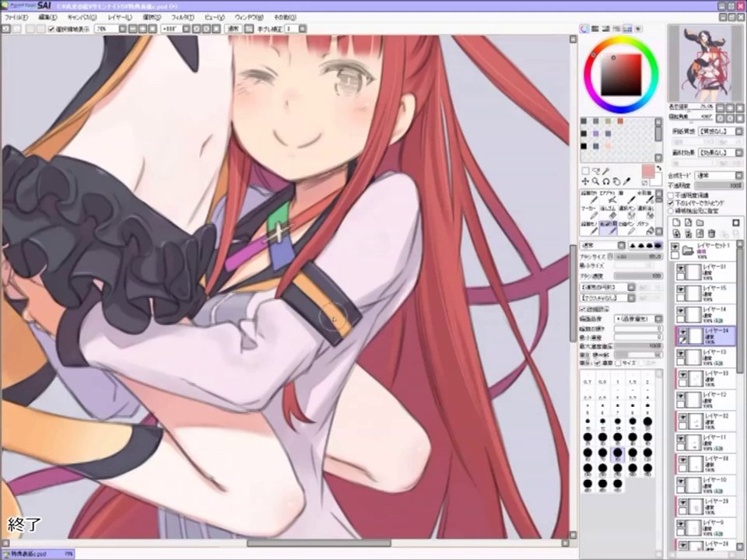Open ウィンドウ(W) menu
The height and width of the screenshot is (560, 747).
[x=248, y=17]
